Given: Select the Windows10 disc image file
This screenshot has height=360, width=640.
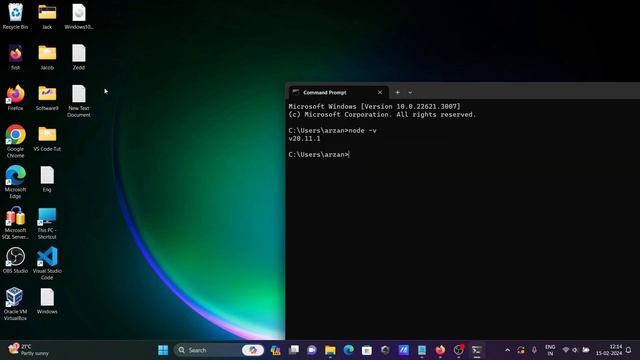Looking at the screenshot, I should pyautogui.click(x=79, y=16).
